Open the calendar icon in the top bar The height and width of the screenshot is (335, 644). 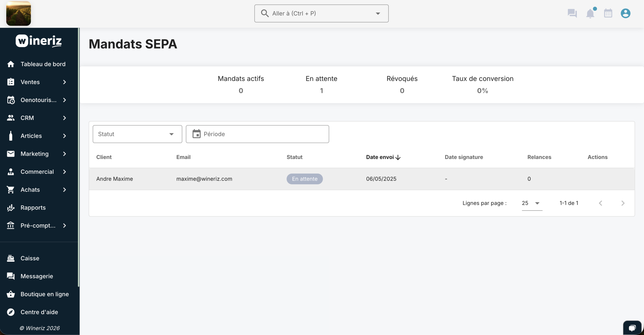[x=608, y=13]
